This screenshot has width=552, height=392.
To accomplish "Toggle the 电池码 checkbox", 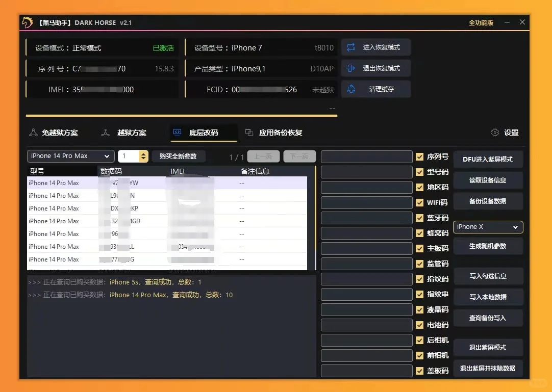I will 420,325.
